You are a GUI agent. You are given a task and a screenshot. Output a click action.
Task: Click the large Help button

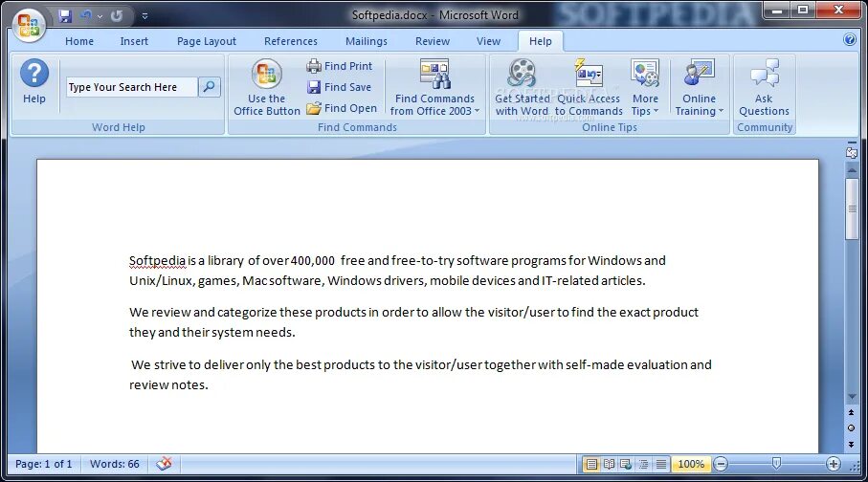(x=34, y=82)
